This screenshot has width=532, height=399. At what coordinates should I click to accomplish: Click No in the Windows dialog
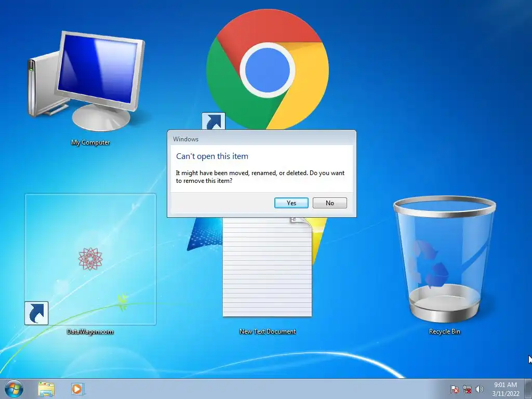coord(329,203)
